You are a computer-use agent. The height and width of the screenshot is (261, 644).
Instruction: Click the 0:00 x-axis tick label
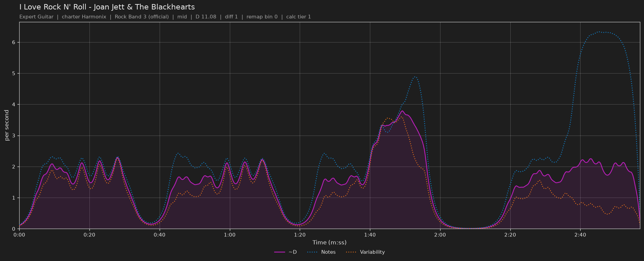19,235
